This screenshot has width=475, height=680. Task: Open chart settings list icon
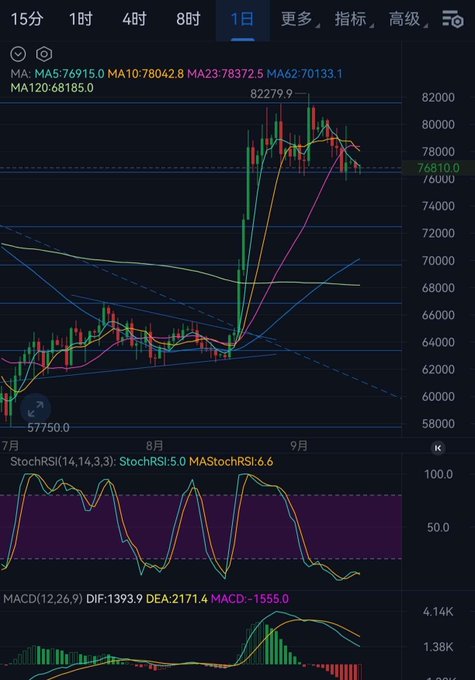pyautogui.click(x=452, y=19)
